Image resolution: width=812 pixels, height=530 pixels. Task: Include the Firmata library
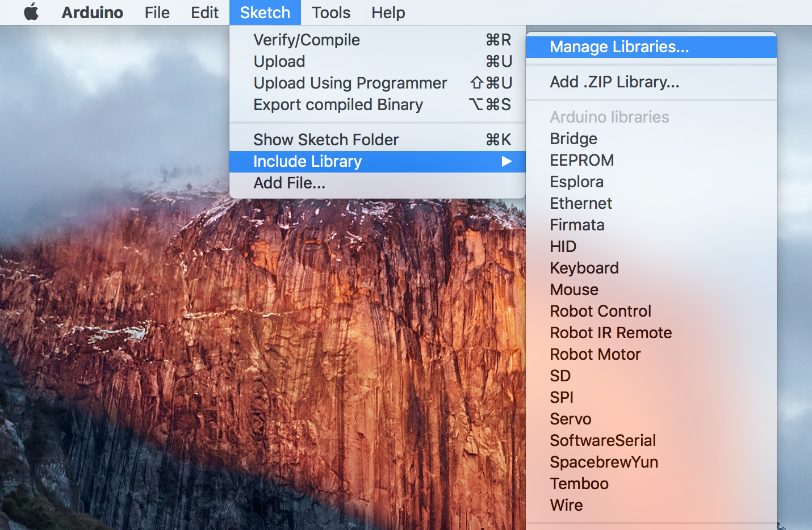coord(651,225)
